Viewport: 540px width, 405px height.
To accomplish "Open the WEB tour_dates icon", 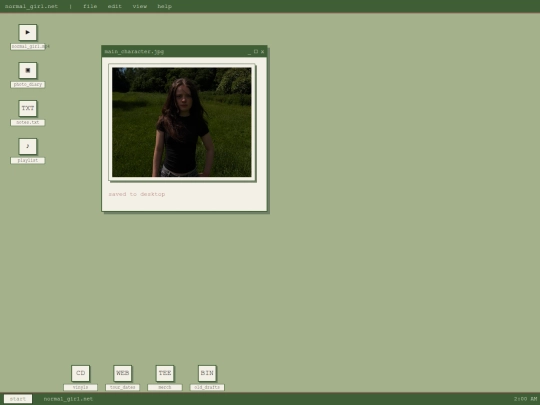I will click(x=123, y=373).
